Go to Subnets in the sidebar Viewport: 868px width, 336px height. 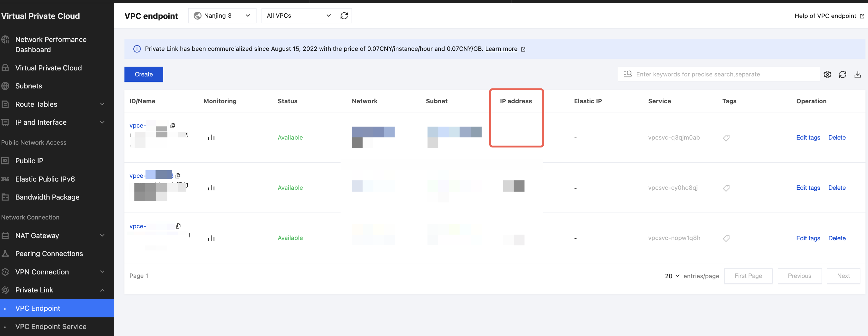pyautogui.click(x=29, y=86)
